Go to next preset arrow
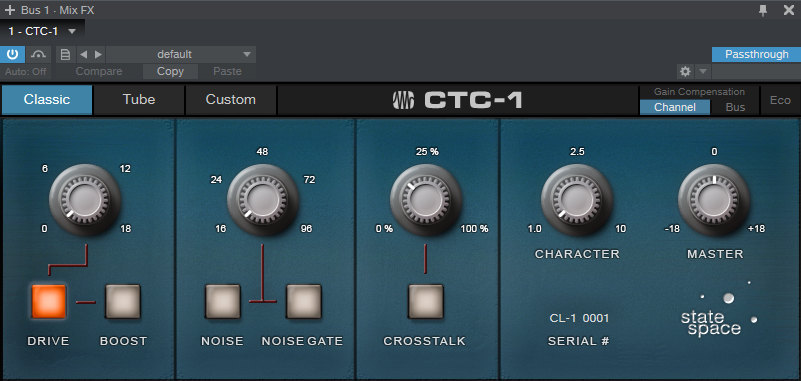This screenshot has width=801, height=381. [99, 54]
